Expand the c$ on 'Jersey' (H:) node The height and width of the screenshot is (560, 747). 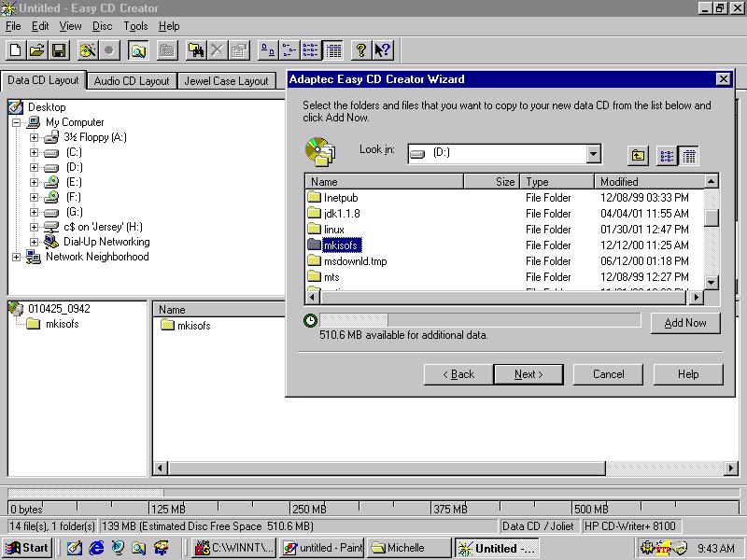pos(34,227)
